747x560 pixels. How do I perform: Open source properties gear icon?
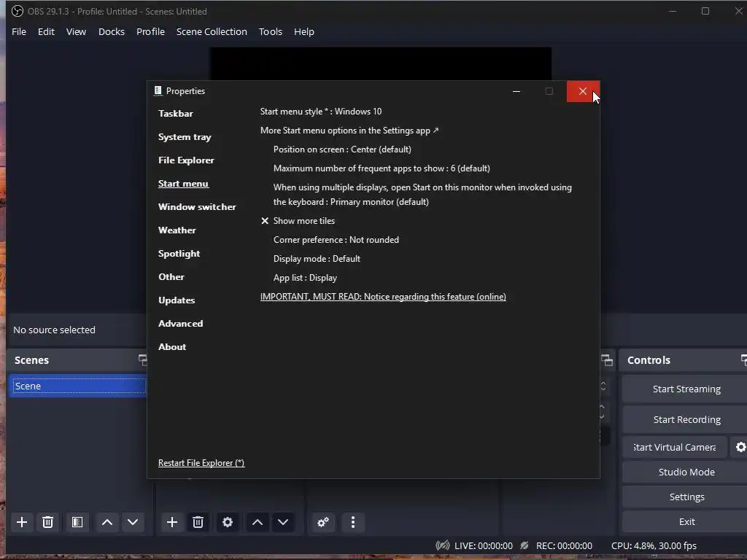228,522
